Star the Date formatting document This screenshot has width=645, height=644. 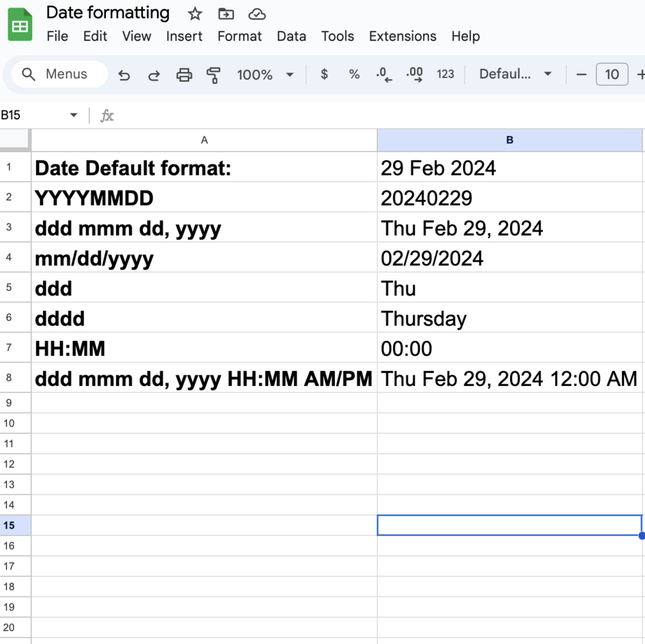(x=195, y=14)
